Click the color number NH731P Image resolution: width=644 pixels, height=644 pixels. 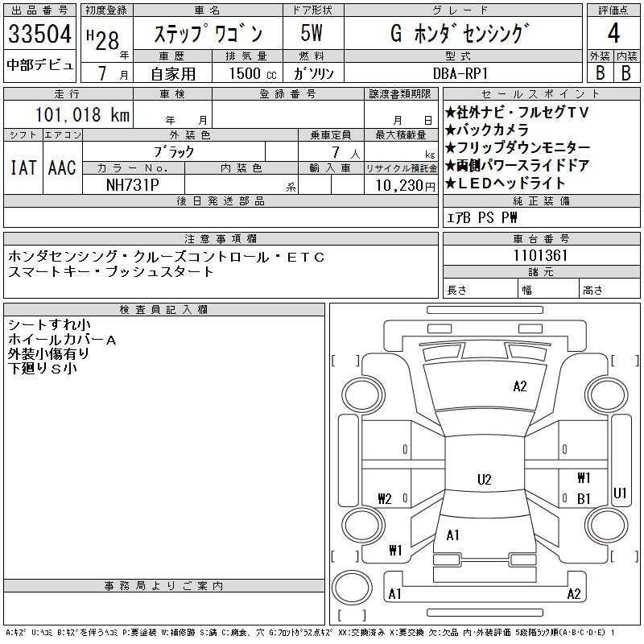pos(132,185)
